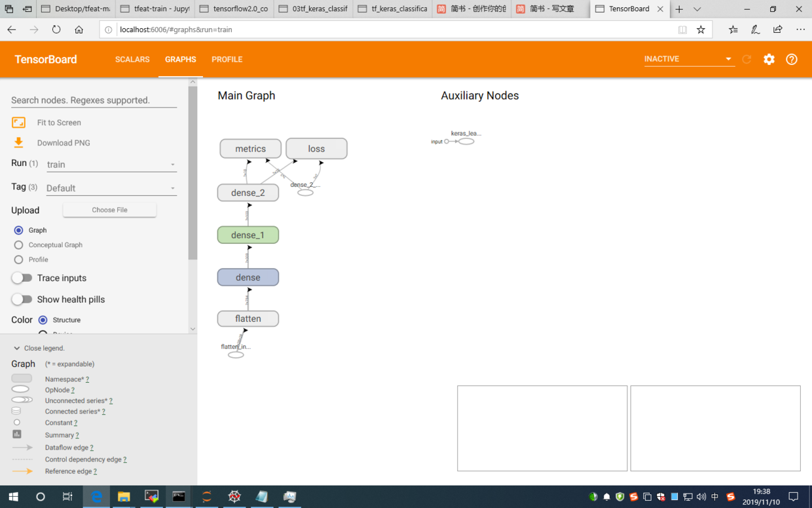Open the TensorBoard help icon
The image size is (812, 508).
792,59
